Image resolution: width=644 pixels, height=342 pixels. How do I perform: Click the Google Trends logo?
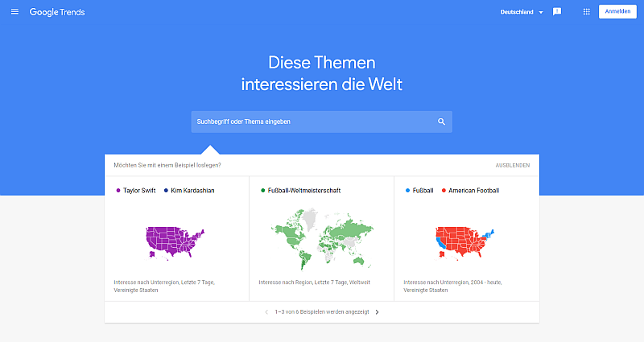coord(57,12)
